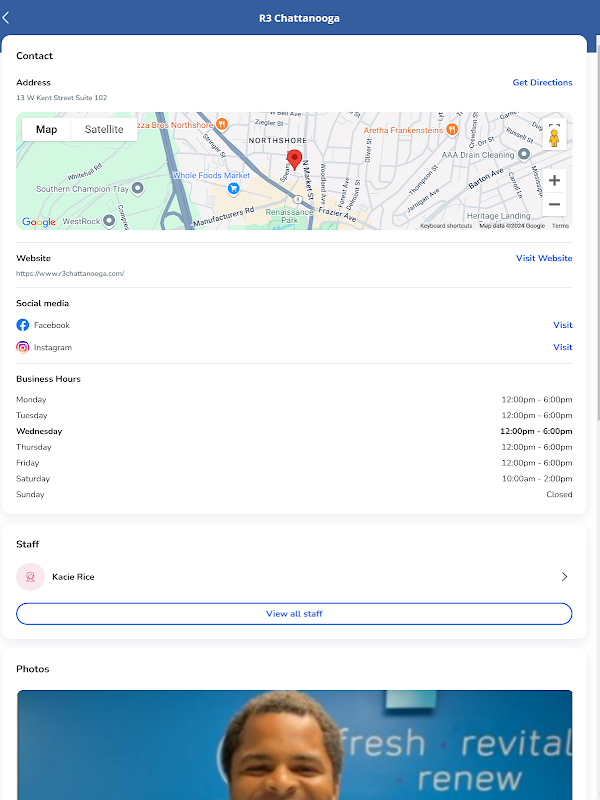Screen dimensions: 600x800
Task: Click the r3chattanooga.com URL text
Action: click(x=70, y=273)
